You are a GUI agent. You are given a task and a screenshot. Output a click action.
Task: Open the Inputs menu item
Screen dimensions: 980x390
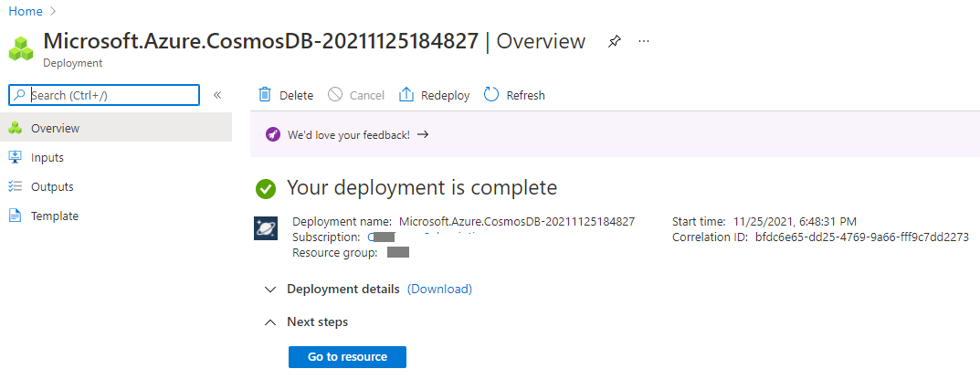(x=116, y=157)
